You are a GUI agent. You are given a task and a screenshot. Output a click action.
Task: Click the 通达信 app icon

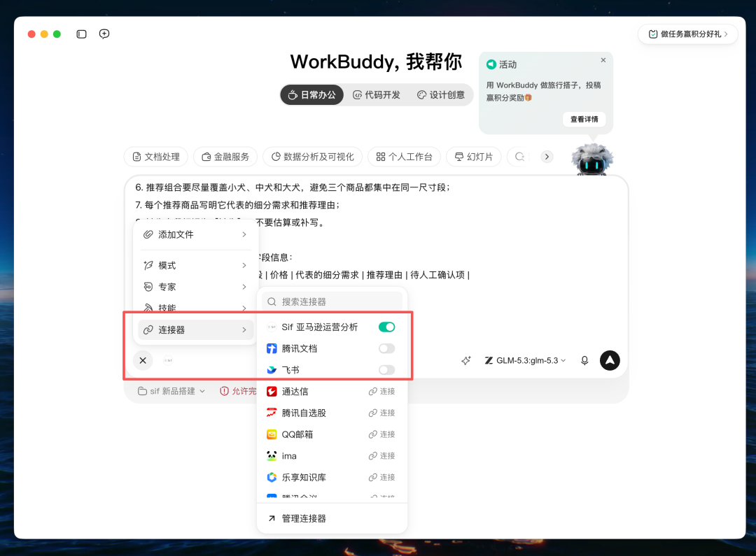point(272,391)
